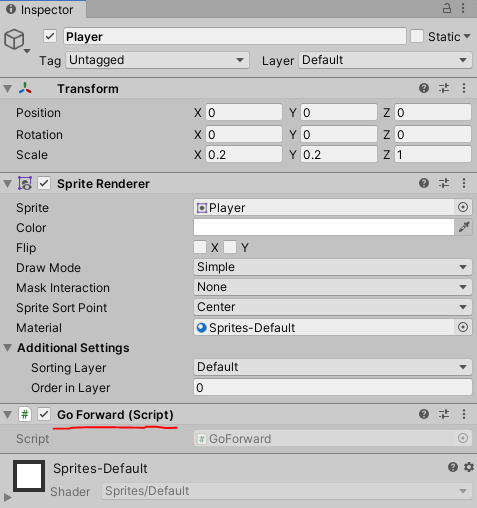
Task: Open Transform preset selector icon
Action: click(444, 88)
